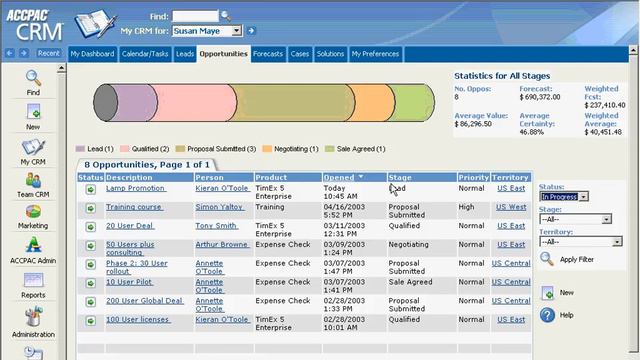Image resolution: width=640 pixels, height=360 pixels.
Task: Open the Territory filter dropdown
Action: 617,242
